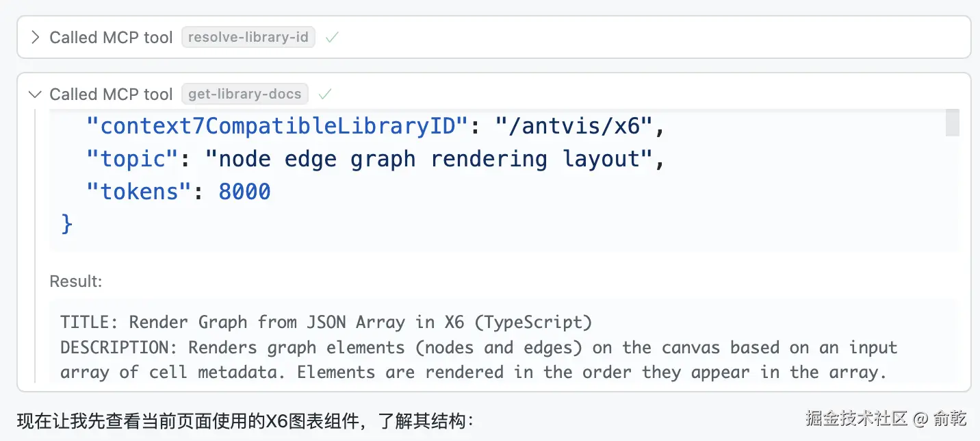This screenshot has width=980, height=441.
Task: Click the green checkmark beside get-library-docs
Action: click(x=326, y=94)
